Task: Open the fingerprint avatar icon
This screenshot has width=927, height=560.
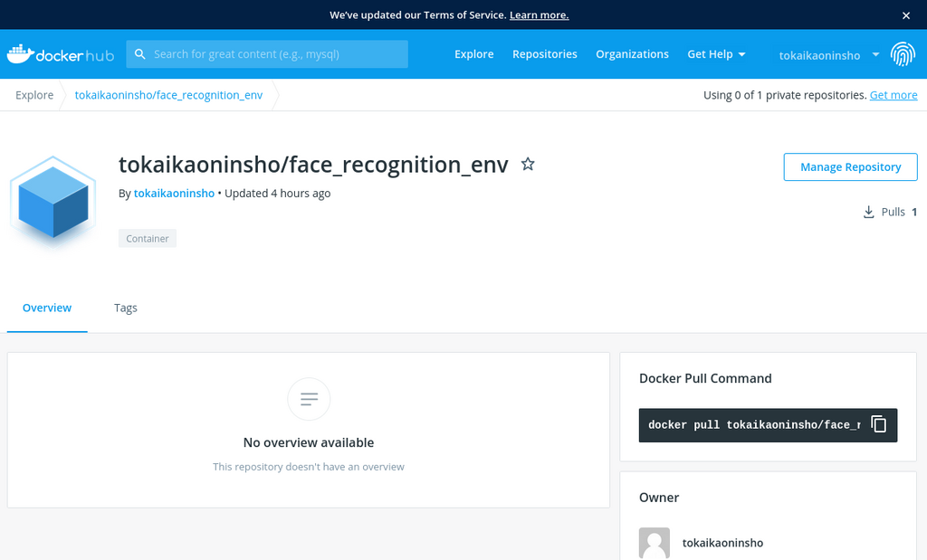Action: 903,54
